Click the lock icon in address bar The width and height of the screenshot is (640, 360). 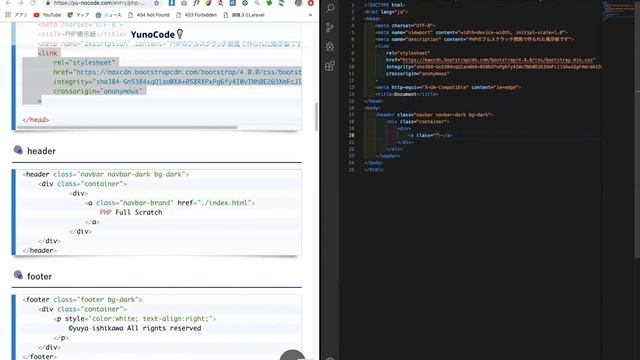[x=48, y=3]
